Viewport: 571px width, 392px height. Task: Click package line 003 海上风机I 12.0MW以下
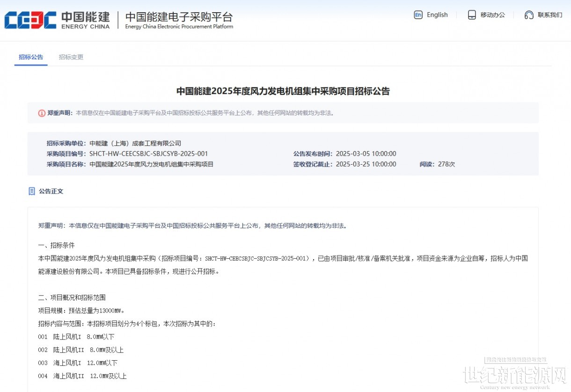click(78, 363)
